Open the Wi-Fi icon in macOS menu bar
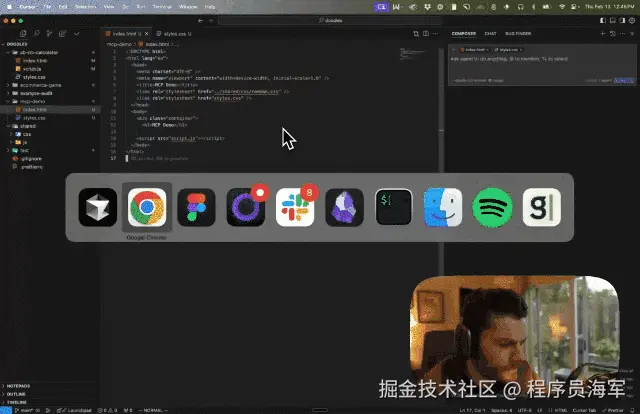The image size is (640, 414). coord(562,7)
